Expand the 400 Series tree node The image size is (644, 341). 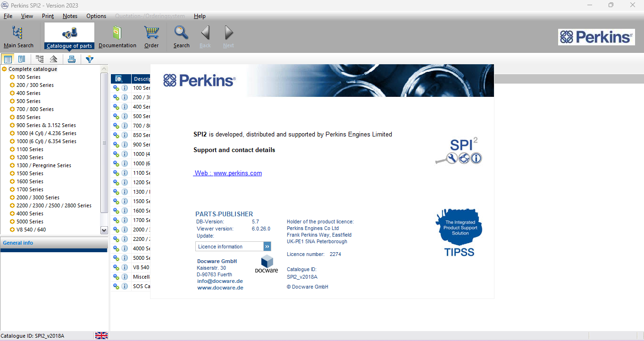pyautogui.click(x=12, y=93)
